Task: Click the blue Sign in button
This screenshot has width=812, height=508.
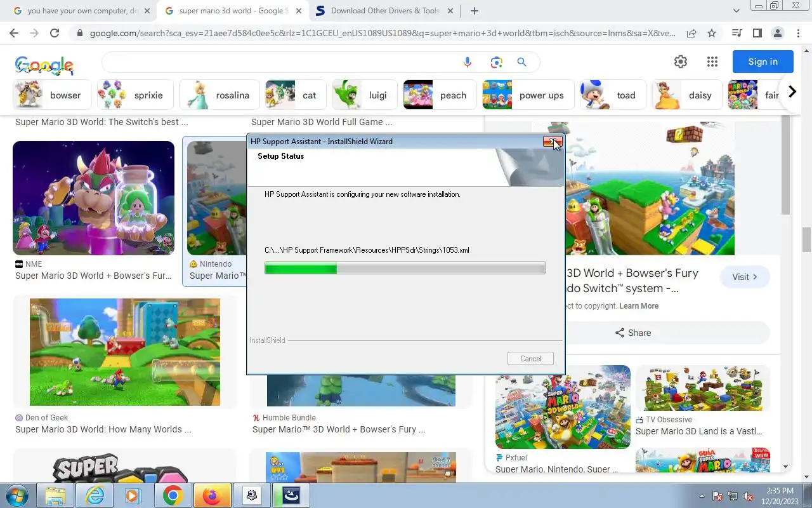Action: [x=763, y=62]
